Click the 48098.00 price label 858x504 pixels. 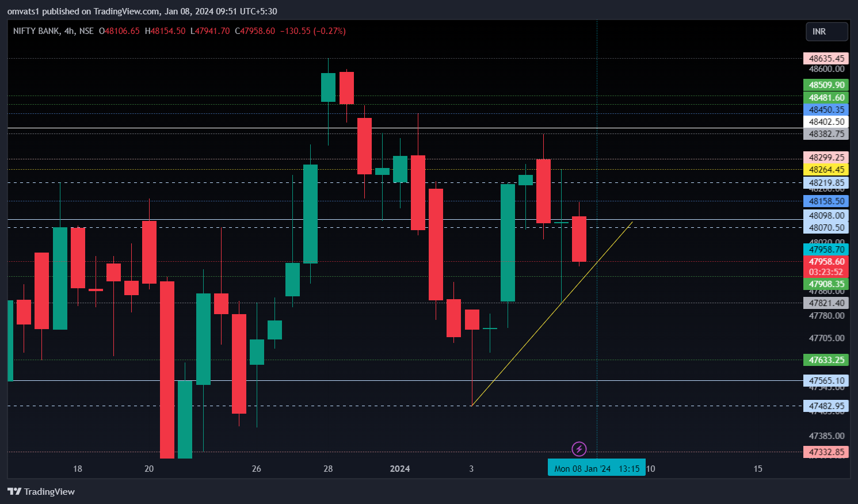tap(826, 216)
